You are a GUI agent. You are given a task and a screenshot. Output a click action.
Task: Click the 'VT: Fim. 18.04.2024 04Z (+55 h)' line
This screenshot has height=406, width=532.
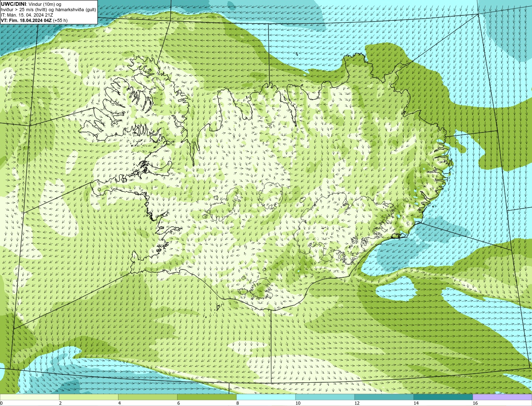click(34, 20)
